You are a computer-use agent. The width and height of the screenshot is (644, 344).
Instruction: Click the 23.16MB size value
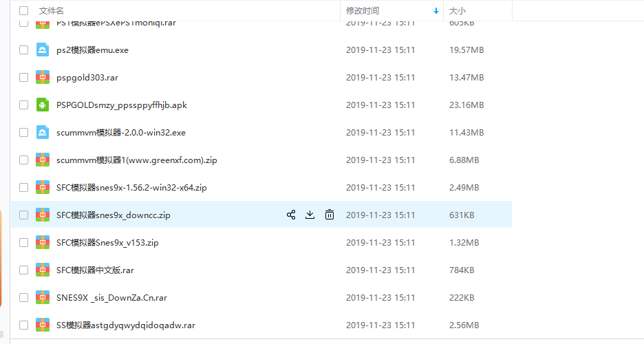466,105
